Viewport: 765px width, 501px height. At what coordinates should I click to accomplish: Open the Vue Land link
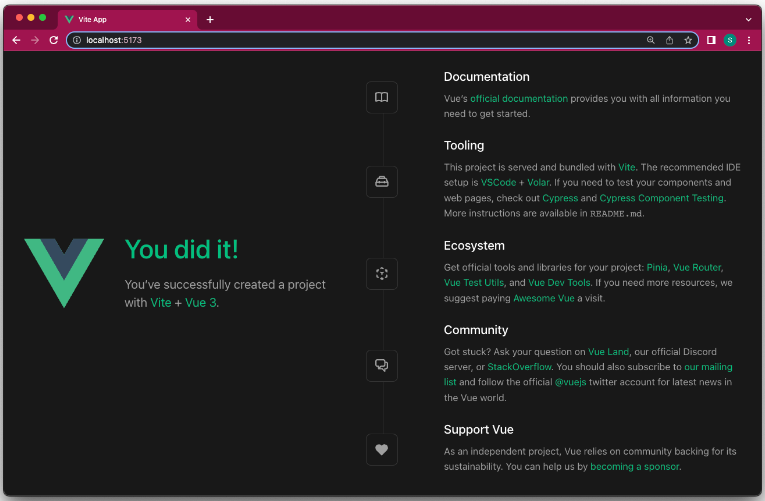coord(608,352)
